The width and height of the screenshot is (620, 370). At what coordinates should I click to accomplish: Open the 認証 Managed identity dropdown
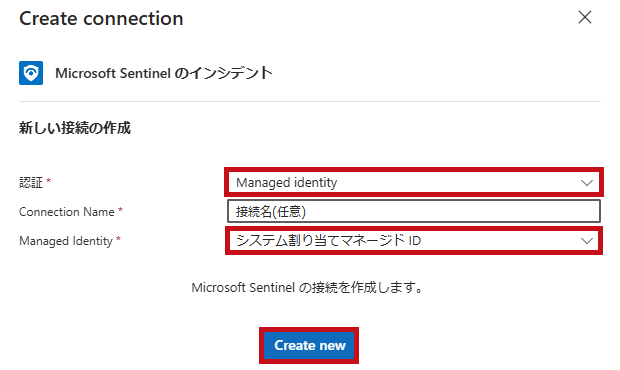click(414, 182)
